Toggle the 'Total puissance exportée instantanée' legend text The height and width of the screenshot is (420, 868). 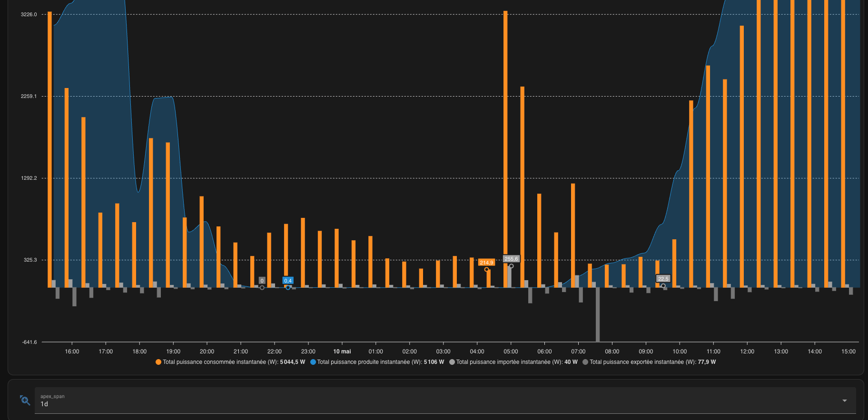(x=652, y=362)
